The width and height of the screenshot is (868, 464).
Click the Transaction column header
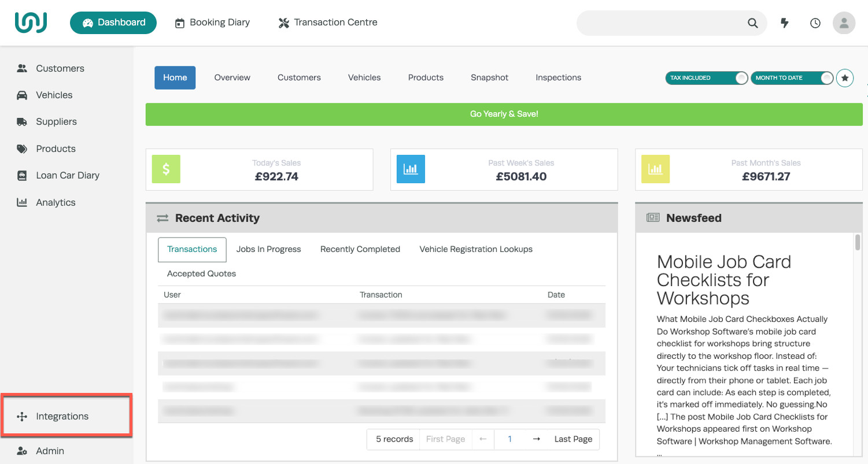click(x=381, y=295)
